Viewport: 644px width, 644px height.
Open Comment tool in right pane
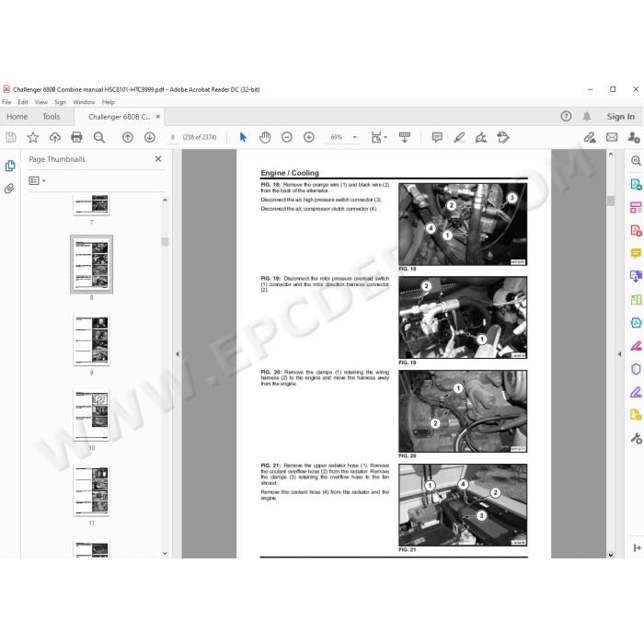636,253
